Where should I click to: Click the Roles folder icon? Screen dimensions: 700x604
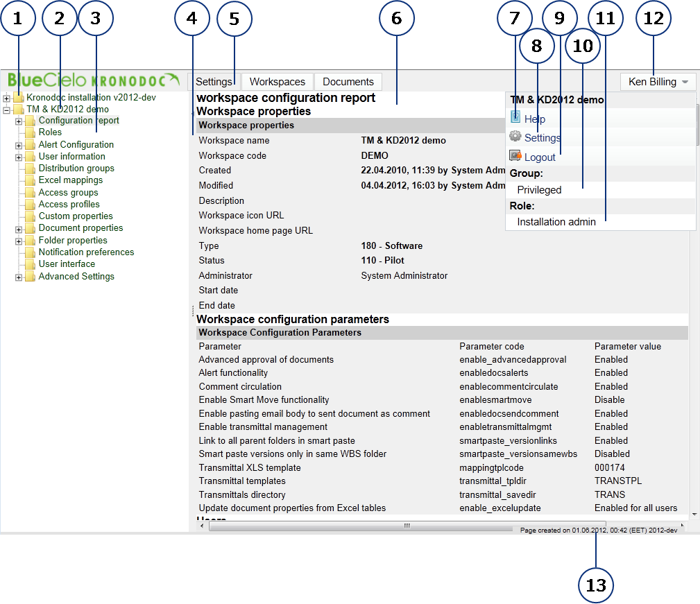point(31,132)
